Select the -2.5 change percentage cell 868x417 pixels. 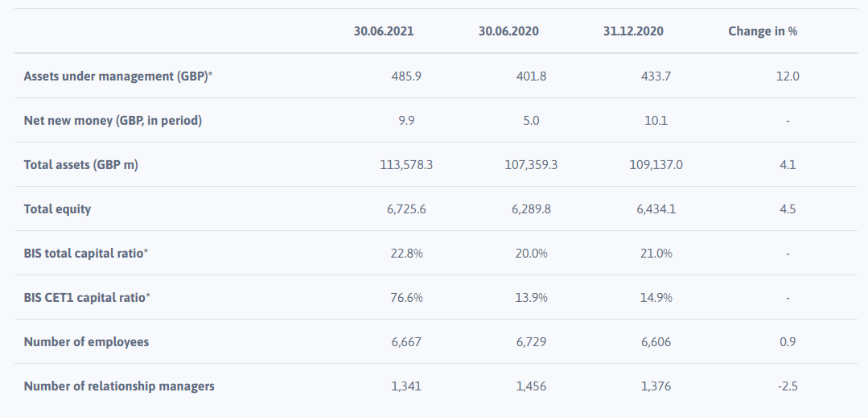click(788, 386)
